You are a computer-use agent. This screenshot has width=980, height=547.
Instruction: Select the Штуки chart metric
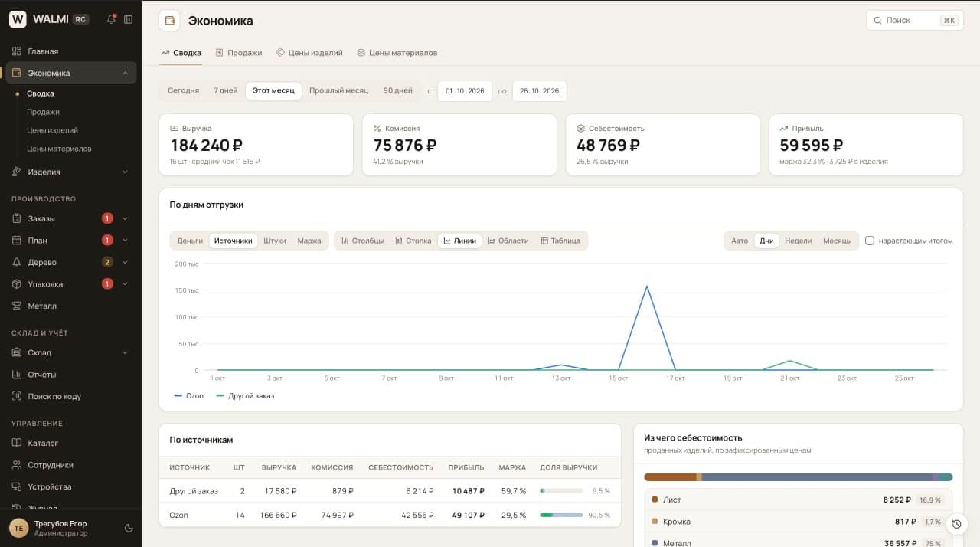click(x=274, y=241)
